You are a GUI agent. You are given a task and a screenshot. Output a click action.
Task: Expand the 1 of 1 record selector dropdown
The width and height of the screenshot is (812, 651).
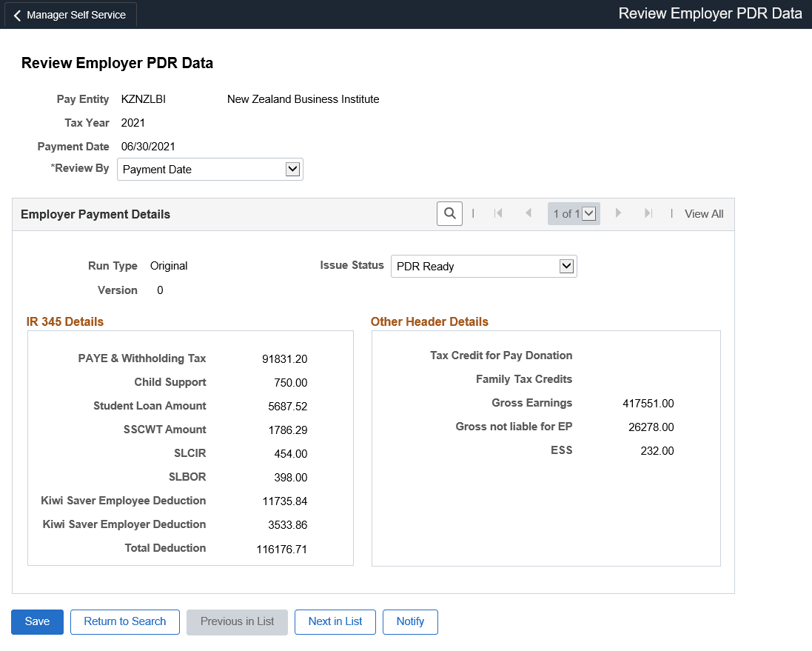click(589, 213)
